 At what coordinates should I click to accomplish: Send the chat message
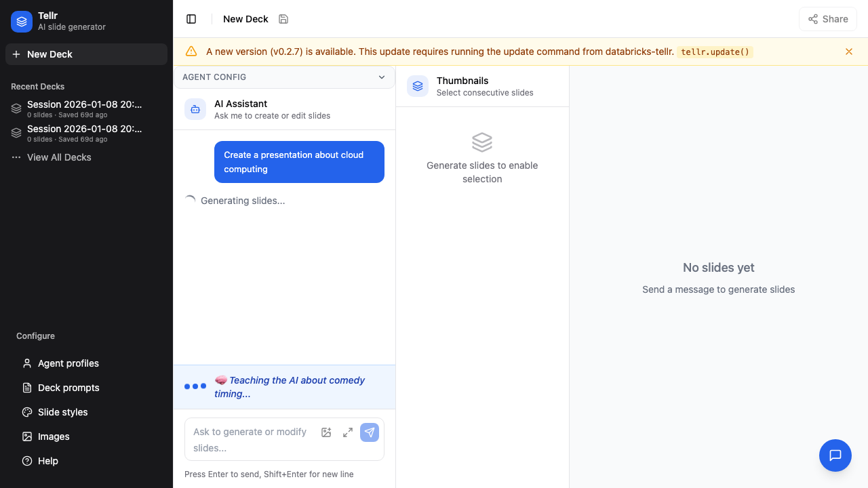(370, 432)
